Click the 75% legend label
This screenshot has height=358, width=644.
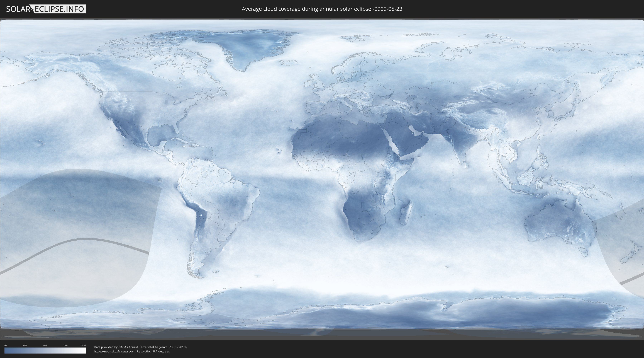pos(65,345)
